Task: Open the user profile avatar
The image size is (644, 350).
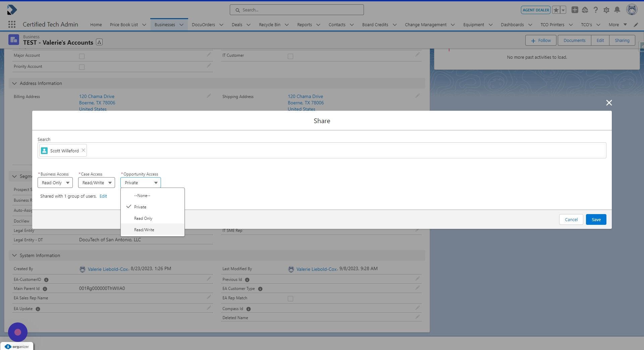Action: click(x=632, y=9)
